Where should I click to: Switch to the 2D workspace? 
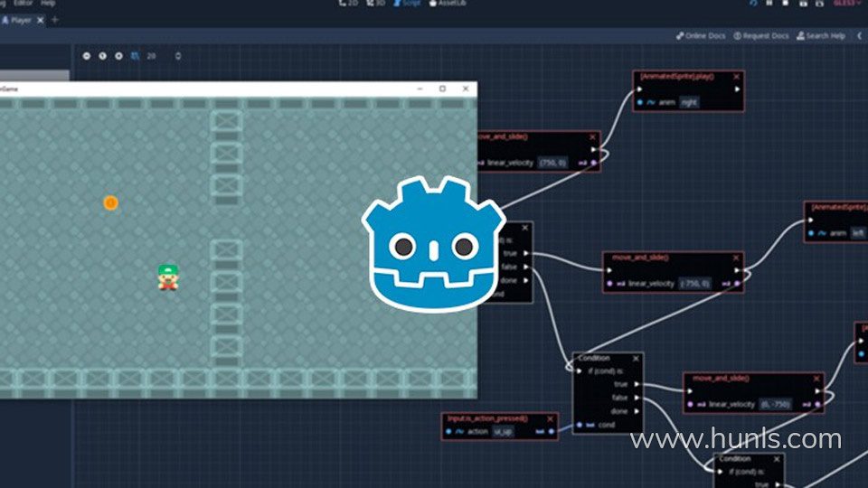point(348,3)
